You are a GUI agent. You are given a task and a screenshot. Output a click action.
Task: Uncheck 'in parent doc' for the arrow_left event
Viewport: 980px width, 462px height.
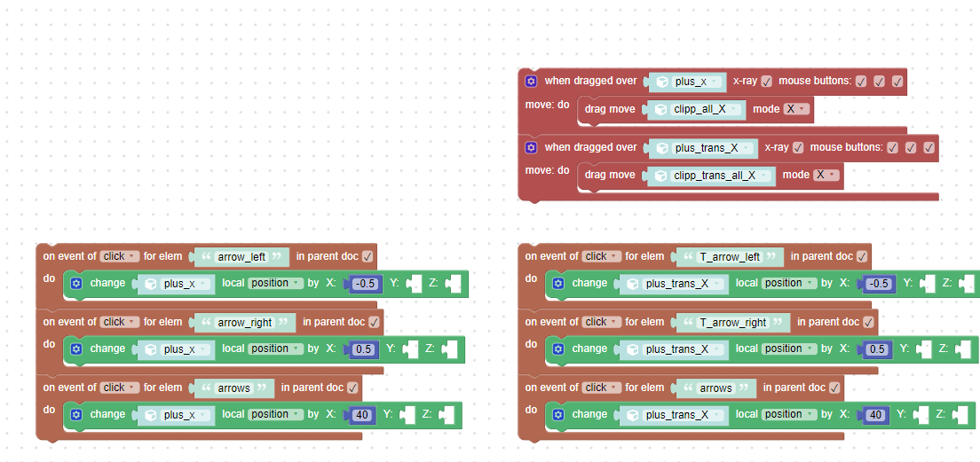367,256
